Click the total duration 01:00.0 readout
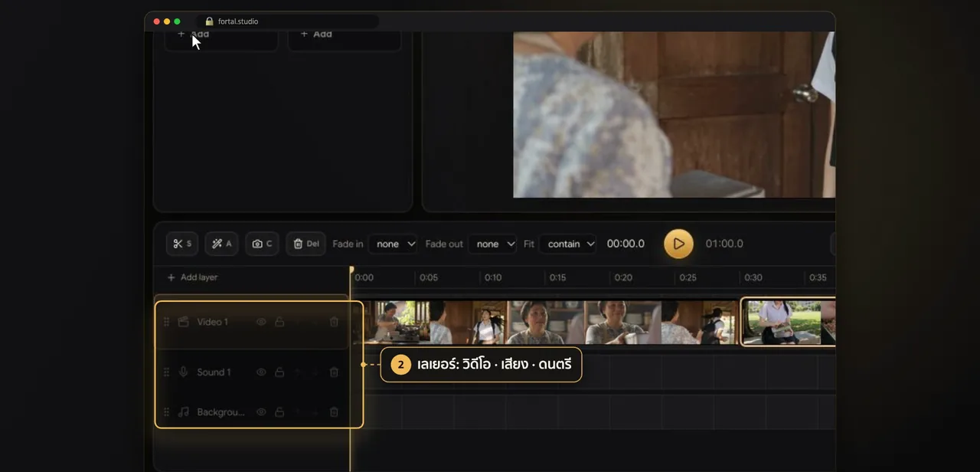Screen dimensions: 980x472 [724, 244]
